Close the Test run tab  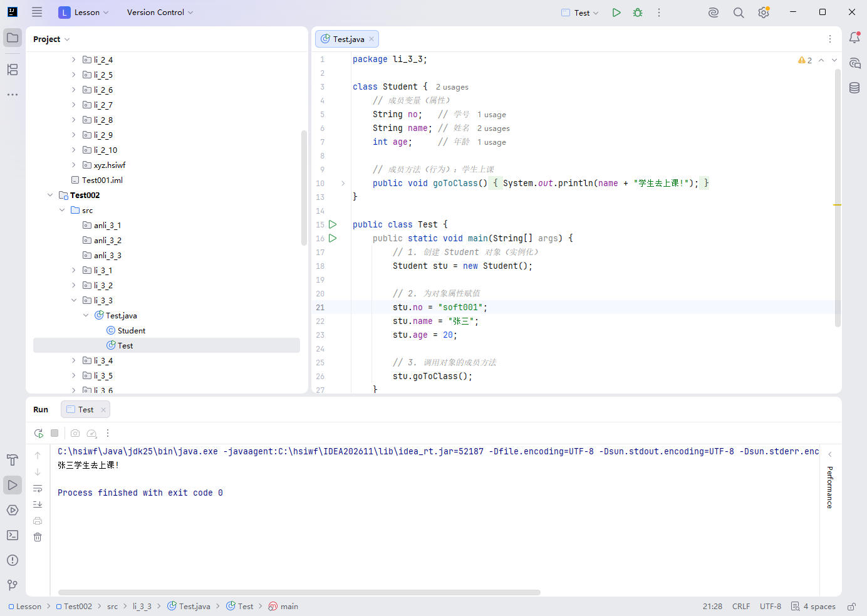click(x=103, y=410)
